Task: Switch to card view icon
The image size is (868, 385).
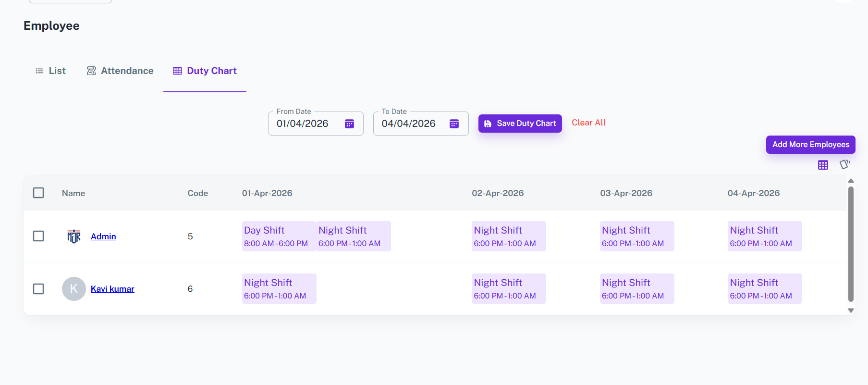Action: click(844, 165)
